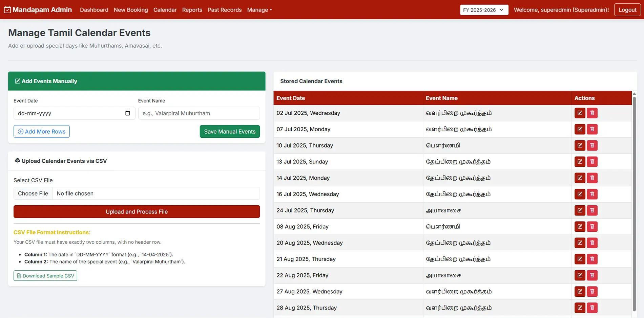Focus the Event Name text field
Viewport: 644px width, 318px height.
[x=199, y=113]
